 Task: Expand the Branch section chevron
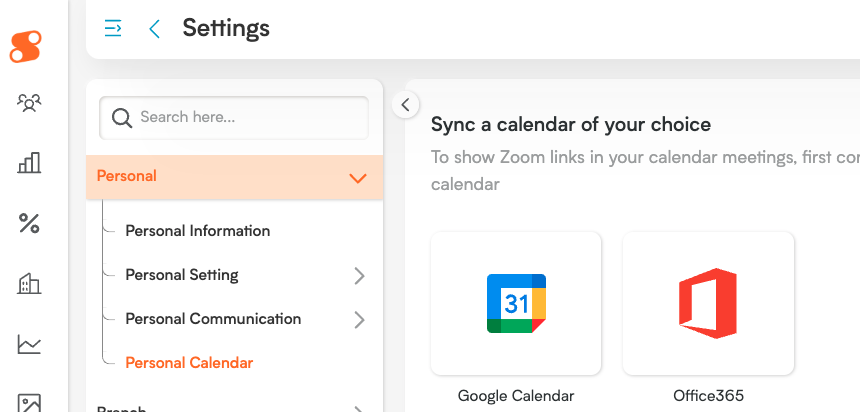[359, 408]
